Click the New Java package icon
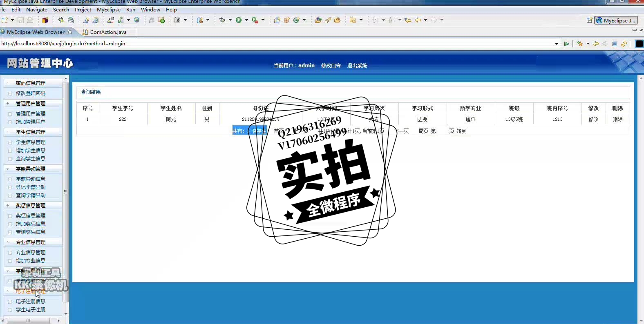The image size is (644, 324). [x=286, y=20]
